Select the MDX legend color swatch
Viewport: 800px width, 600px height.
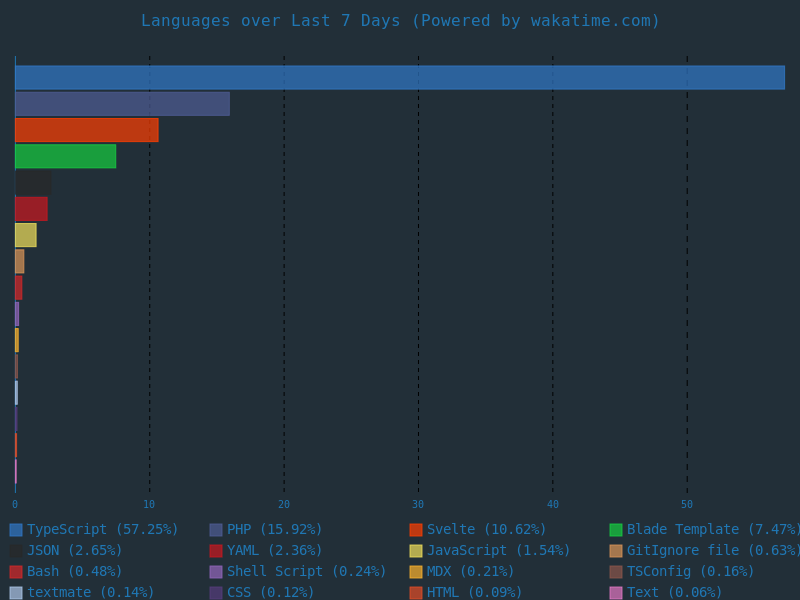[416, 572]
